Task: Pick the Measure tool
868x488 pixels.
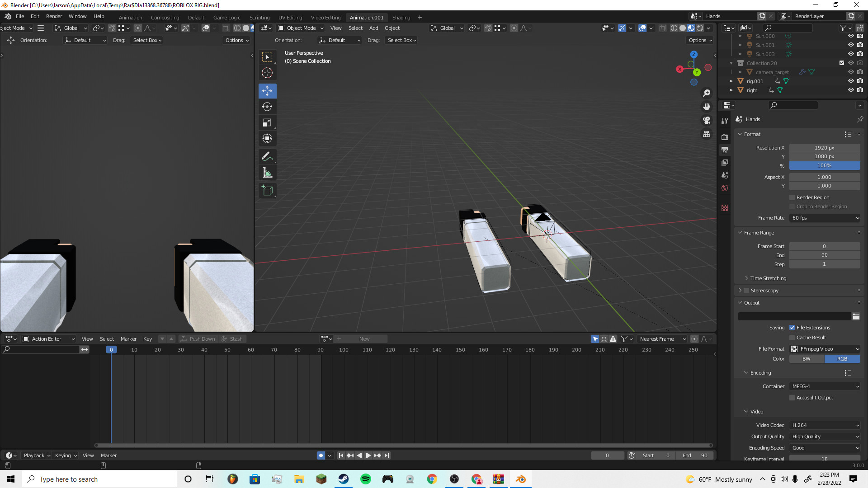Action: tap(267, 172)
